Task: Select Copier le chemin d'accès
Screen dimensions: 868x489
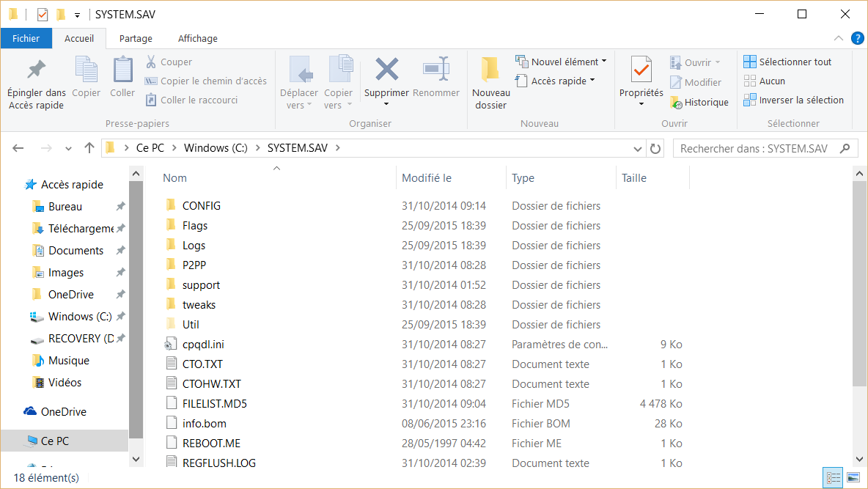Action: 206,81
